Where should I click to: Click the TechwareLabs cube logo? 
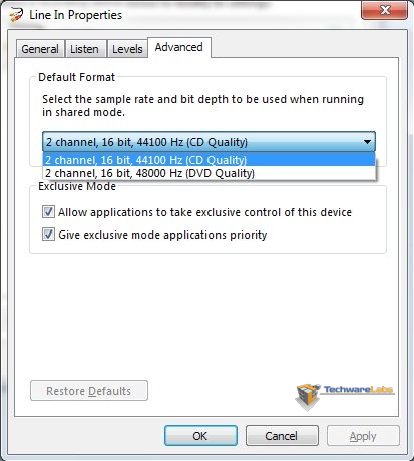[x=307, y=397]
